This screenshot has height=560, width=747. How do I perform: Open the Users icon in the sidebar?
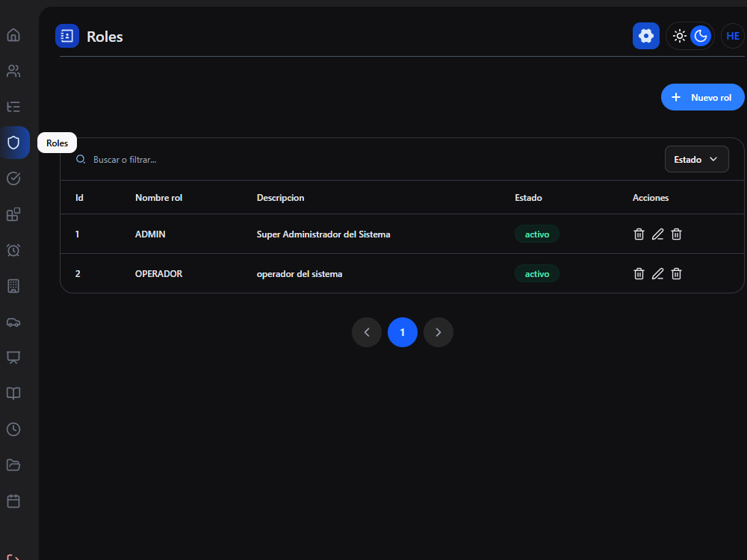click(13, 71)
